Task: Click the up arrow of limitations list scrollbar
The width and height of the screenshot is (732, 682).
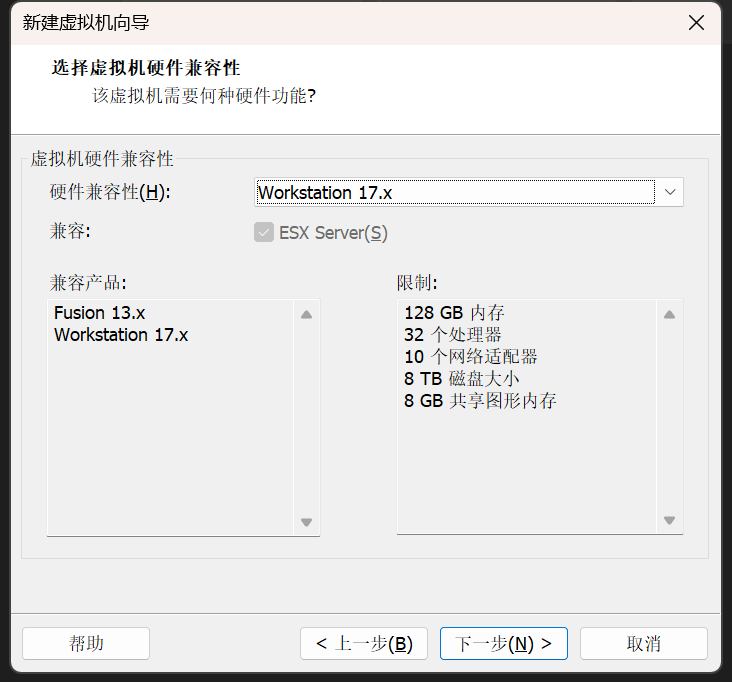Action: 669,315
